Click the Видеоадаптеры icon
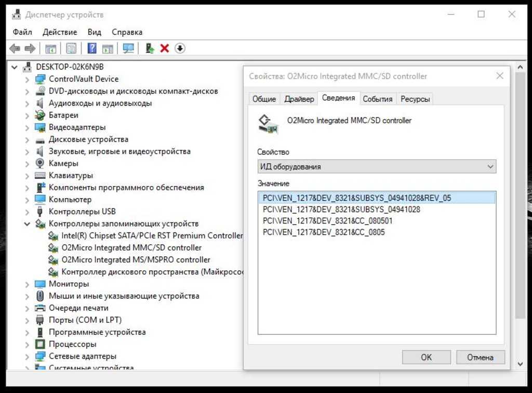 coord(40,127)
